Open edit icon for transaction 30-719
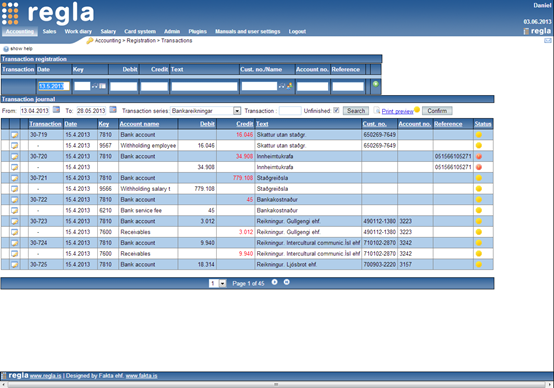 (14, 135)
